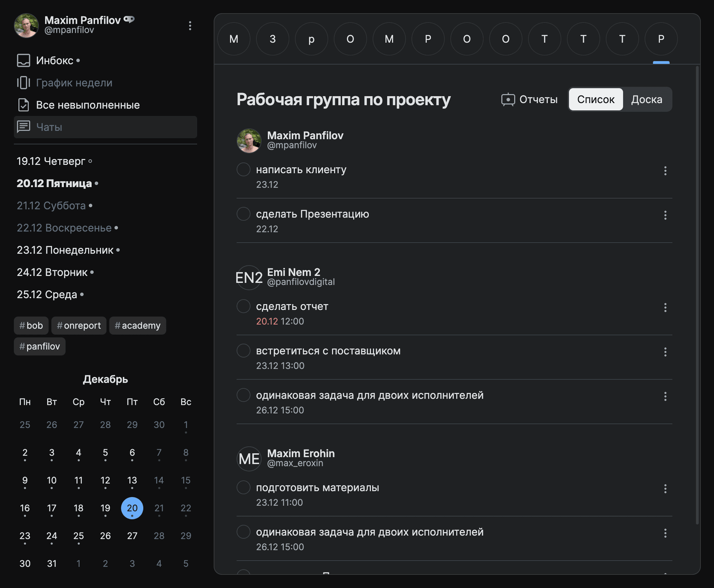This screenshot has height=588, width=714.
Task: Open the menu next to the Maxim Panfilov profile
Action: pyautogui.click(x=190, y=25)
